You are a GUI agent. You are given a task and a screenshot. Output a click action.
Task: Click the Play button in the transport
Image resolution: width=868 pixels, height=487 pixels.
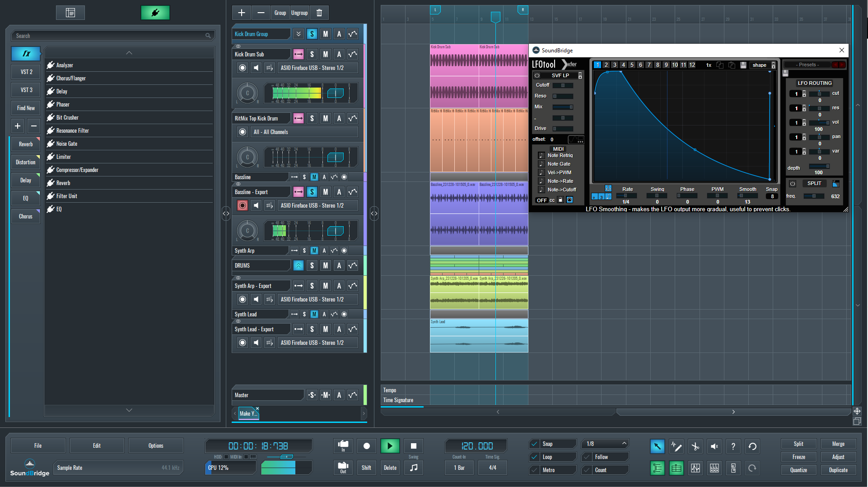point(390,446)
